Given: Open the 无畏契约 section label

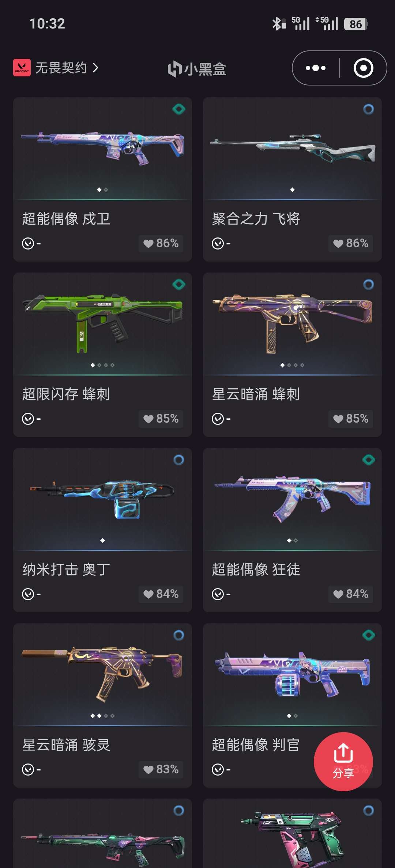Looking at the screenshot, I should click(x=61, y=68).
